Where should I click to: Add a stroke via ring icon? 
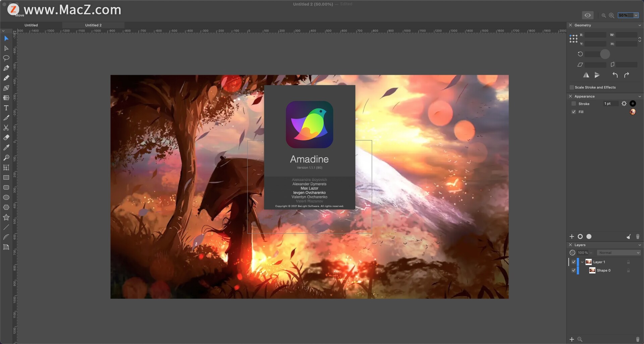pos(580,236)
